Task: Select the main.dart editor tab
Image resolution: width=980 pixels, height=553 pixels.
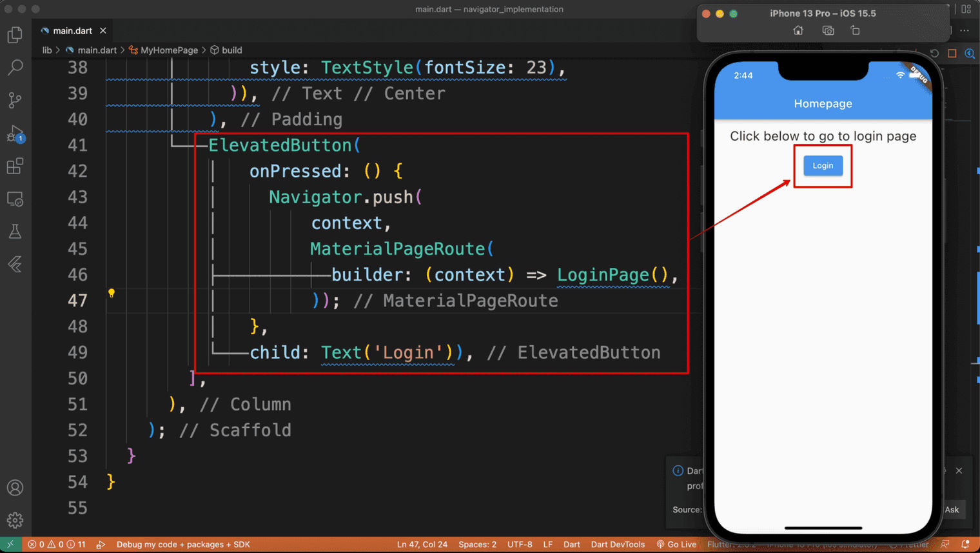Action: 72,30
